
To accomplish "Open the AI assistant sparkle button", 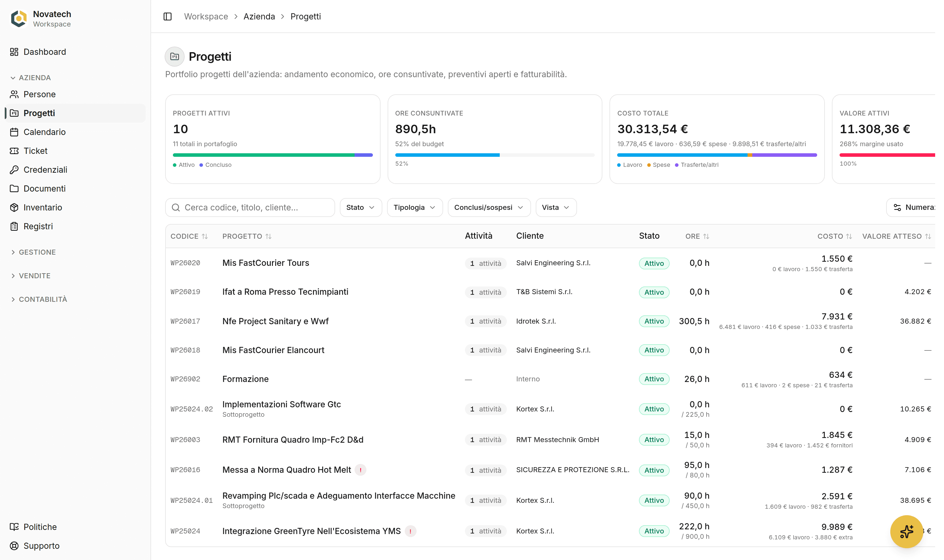I will (x=907, y=531).
